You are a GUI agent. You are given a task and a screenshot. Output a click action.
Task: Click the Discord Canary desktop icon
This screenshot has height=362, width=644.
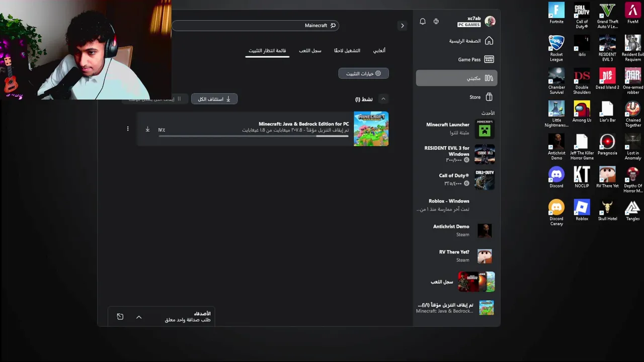[x=556, y=212]
